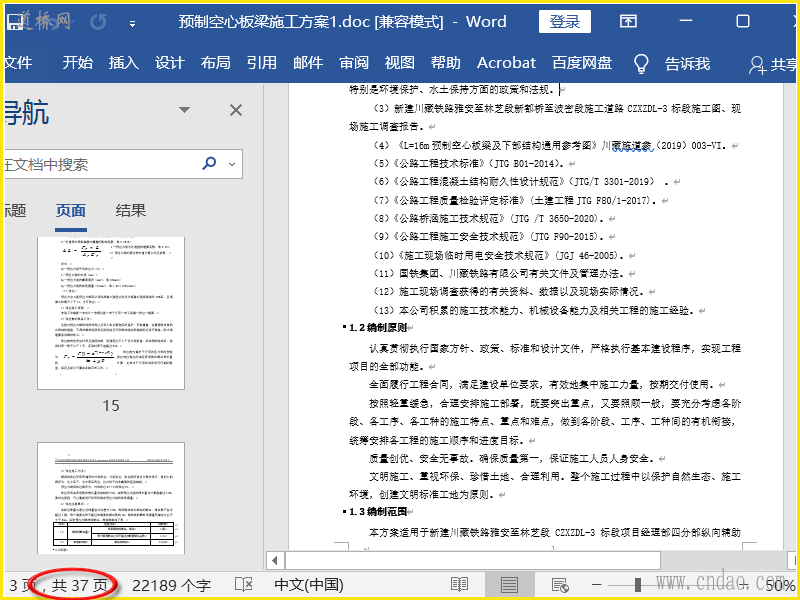
Task: Click the heading 1.3 编制范围
Action: 378,512
